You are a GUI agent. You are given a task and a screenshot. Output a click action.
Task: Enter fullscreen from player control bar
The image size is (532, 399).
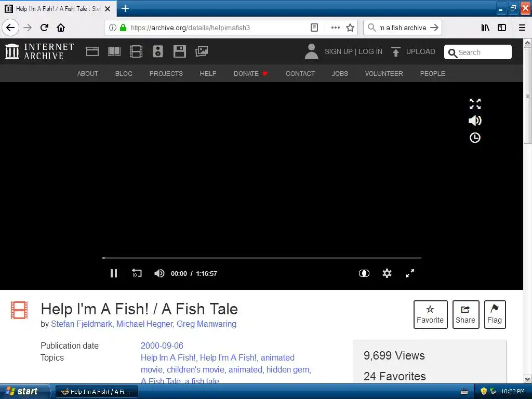410,273
